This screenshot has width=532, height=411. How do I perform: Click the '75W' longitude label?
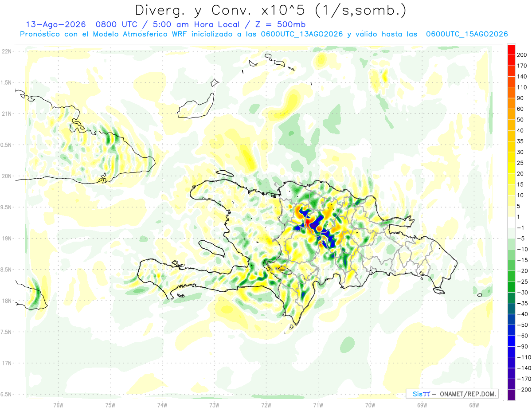pyautogui.click(x=110, y=405)
